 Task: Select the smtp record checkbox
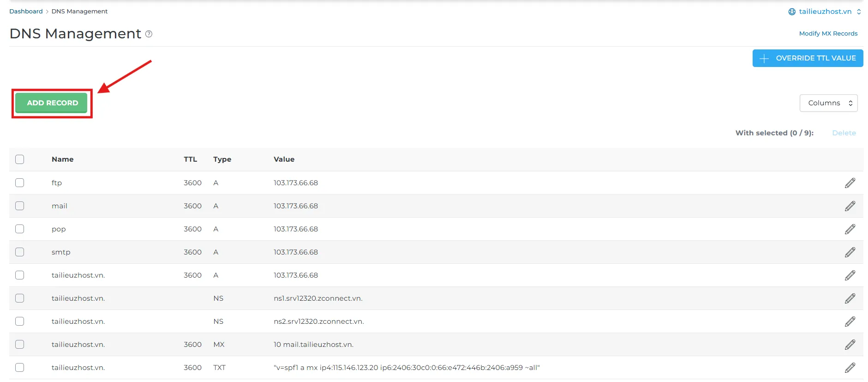(x=19, y=252)
